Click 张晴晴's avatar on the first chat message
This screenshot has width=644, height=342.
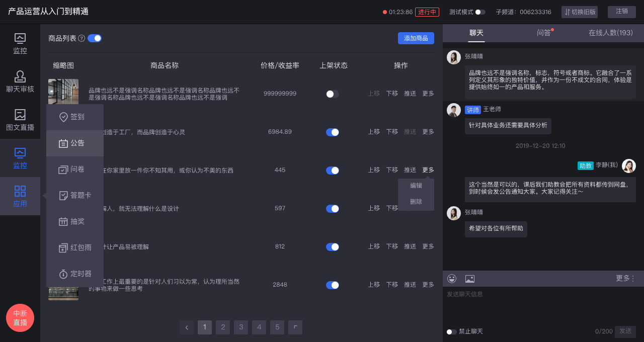[454, 57]
